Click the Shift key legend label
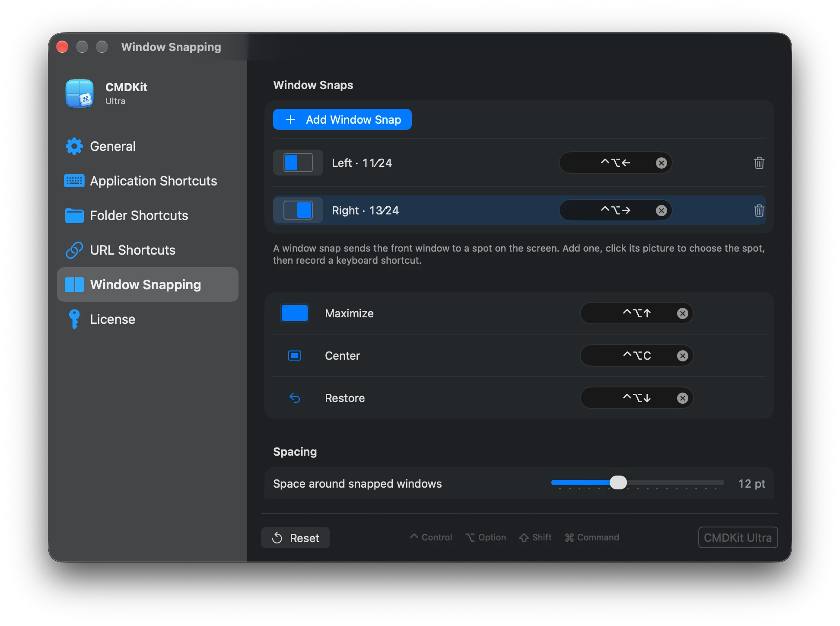 coord(535,537)
